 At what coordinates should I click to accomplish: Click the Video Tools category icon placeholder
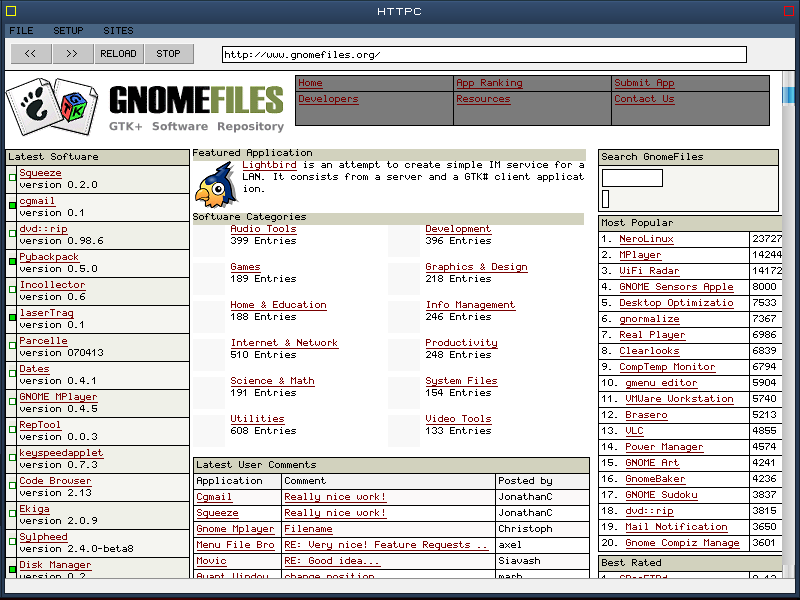pos(404,431)
